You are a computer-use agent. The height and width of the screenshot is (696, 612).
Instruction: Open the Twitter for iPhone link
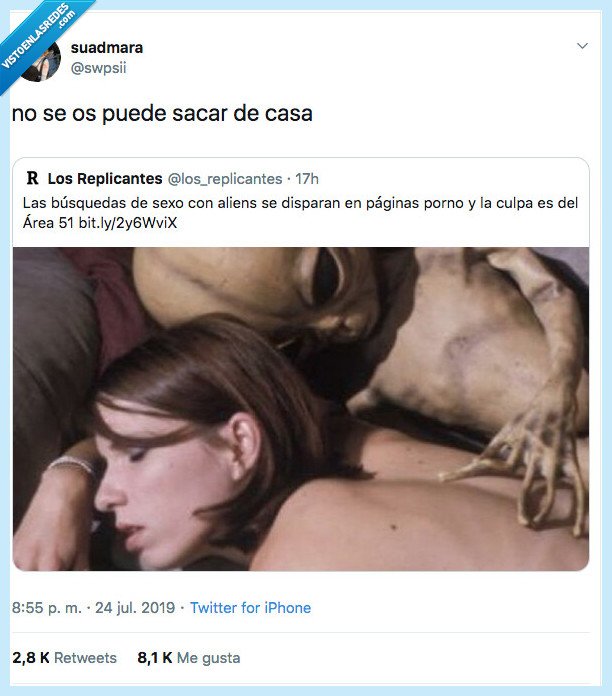pyautogui.click(x=250, y=608)
